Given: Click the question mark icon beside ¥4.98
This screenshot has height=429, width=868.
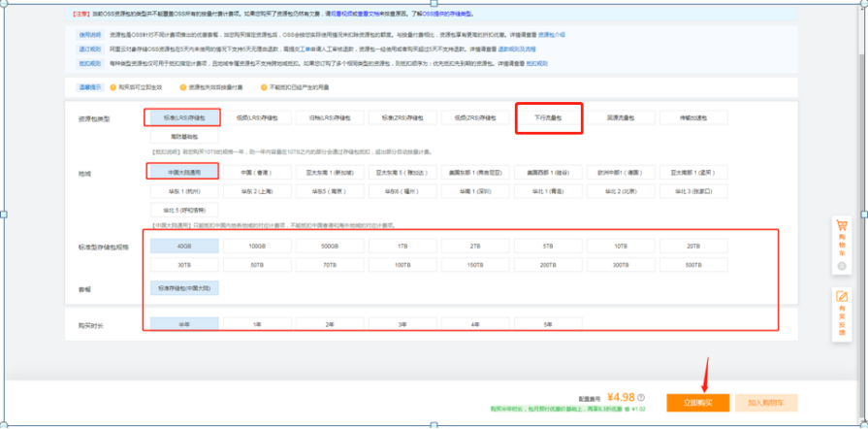Looking at the screenshot, I should [641, 397].
